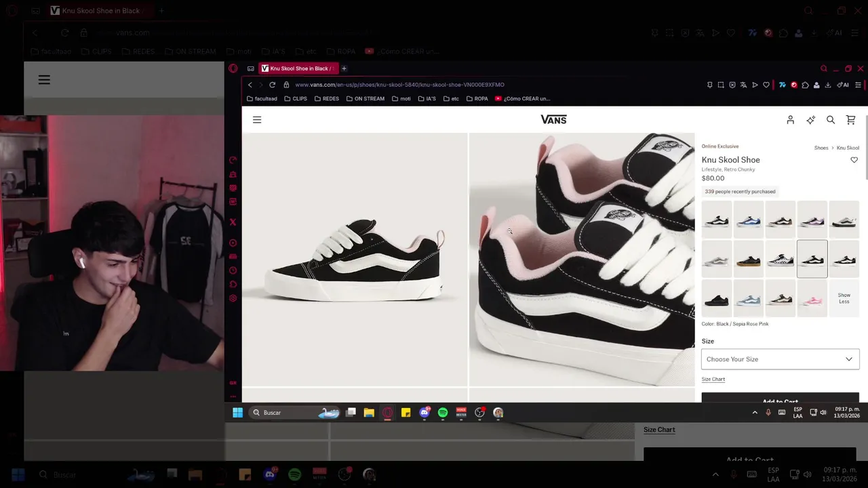Open the side-view shoe product image

tap(355, 260)
